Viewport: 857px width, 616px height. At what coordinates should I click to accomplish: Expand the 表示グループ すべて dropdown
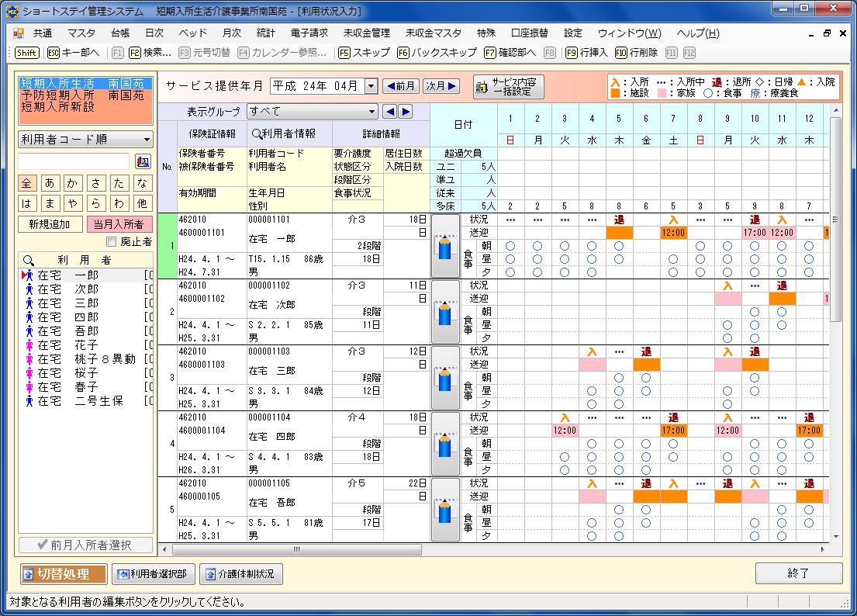371,112
